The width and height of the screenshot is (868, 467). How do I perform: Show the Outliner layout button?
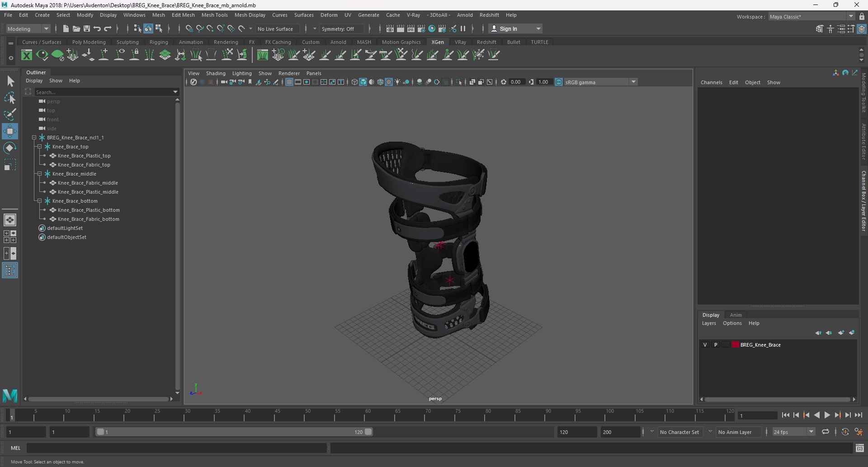click(x=10, y=271)
